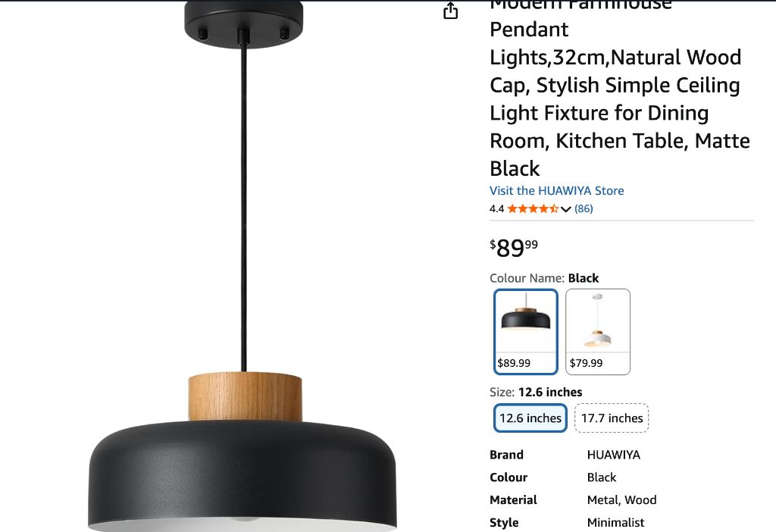Choose the 12.6 inches size option
This screenshot has height=532, width=776.
tap(530, 418)
